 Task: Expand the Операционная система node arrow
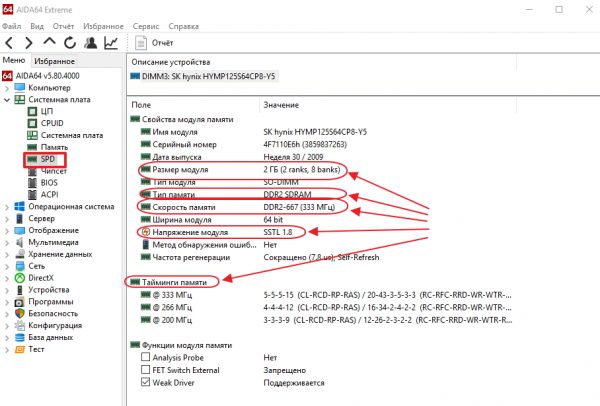tap(7, 207)
